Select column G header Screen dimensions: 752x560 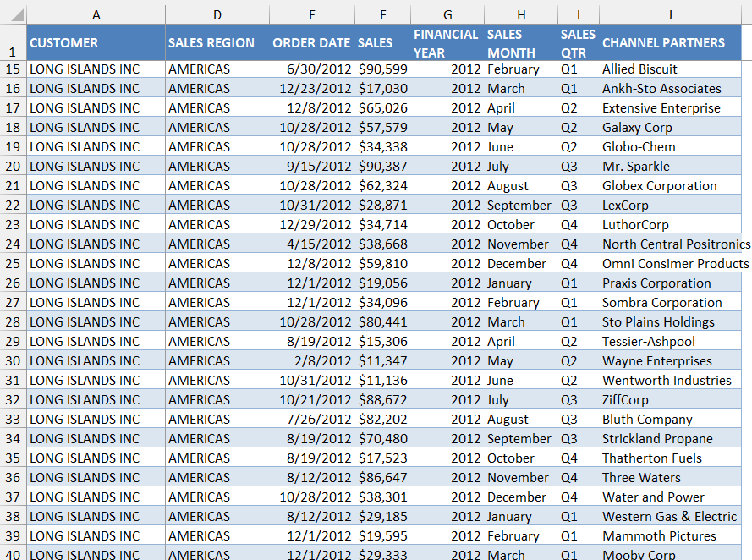[447, 15]
